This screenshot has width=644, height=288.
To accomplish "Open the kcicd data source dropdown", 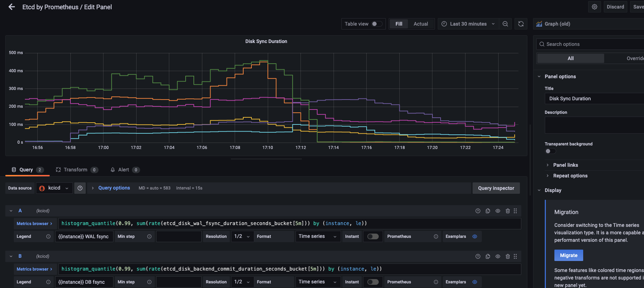I will (x=54, y=188).
